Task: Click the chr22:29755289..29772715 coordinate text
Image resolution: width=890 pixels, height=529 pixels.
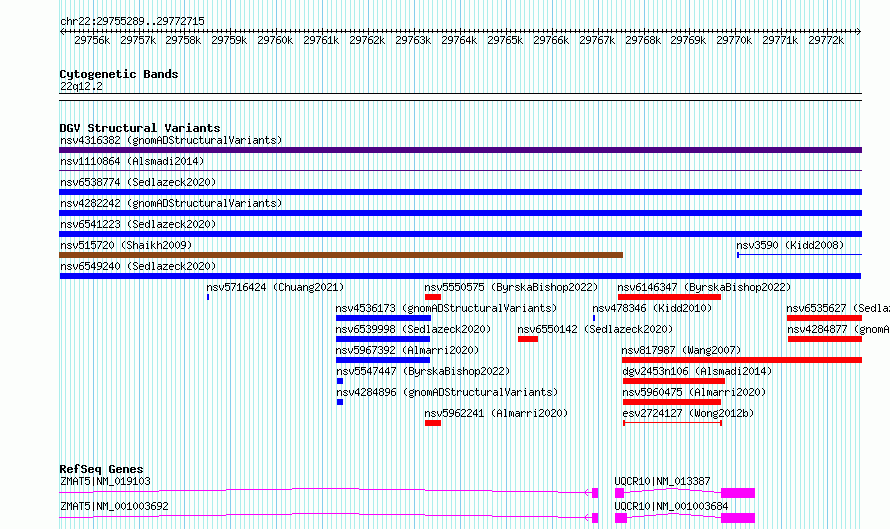Action: 132,21
